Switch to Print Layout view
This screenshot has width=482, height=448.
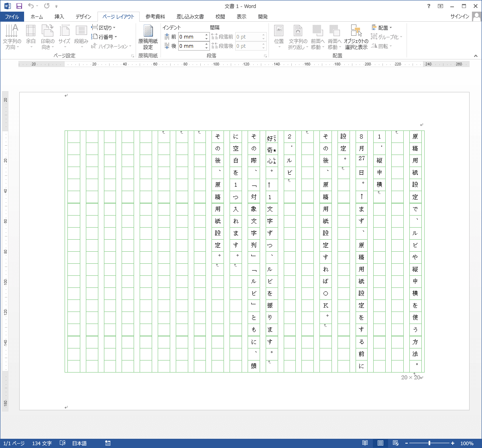click(x=380, y=443)
